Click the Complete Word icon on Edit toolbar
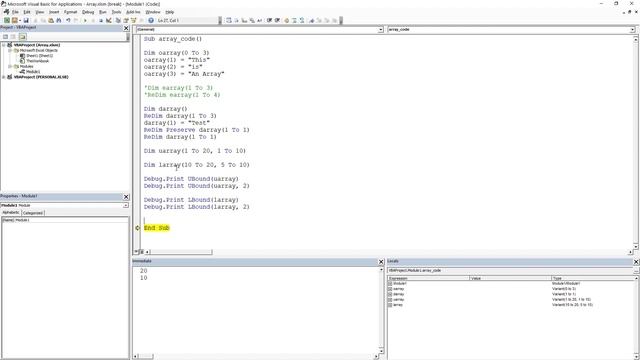 tap(260, 20)
